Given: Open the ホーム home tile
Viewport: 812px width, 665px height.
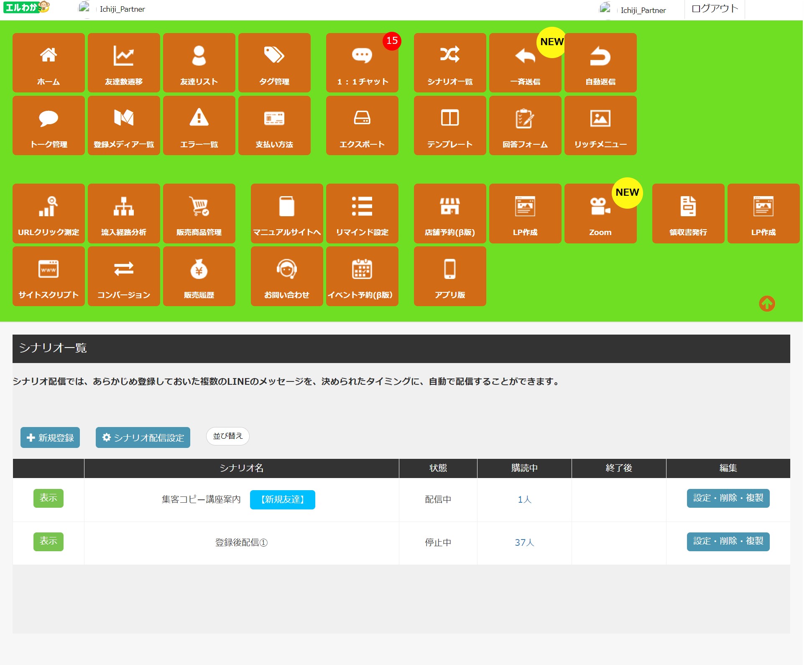Looking at the screenshot, I should click(x=49, y=63).
